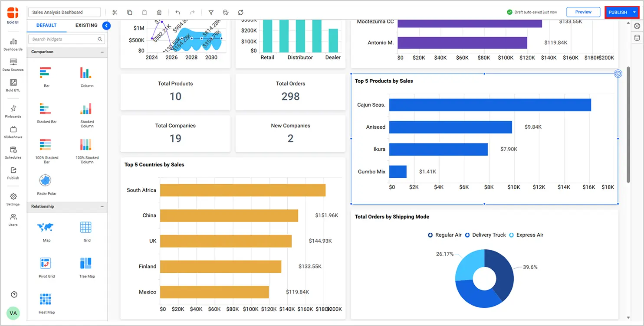Viewport: 644px width, 326px height.
Task: Click the PUBLISH button
Action: (618, 13)
